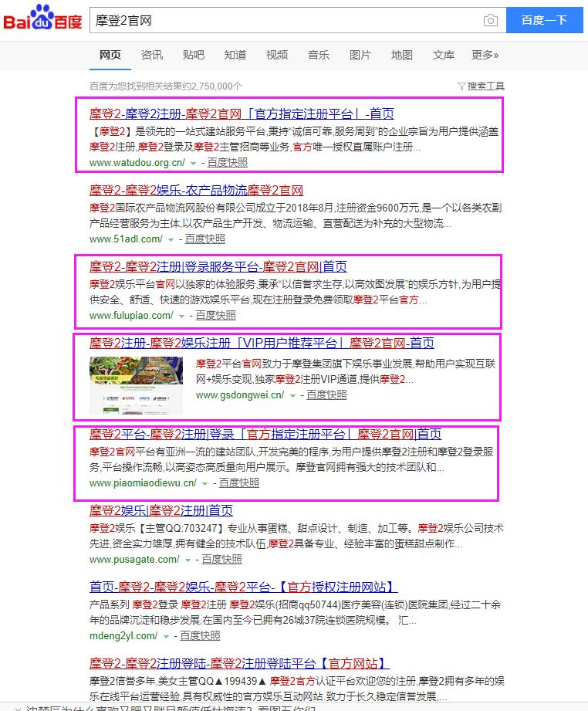Expand arrow next to www.watudou.org.cn

[193, 163]
